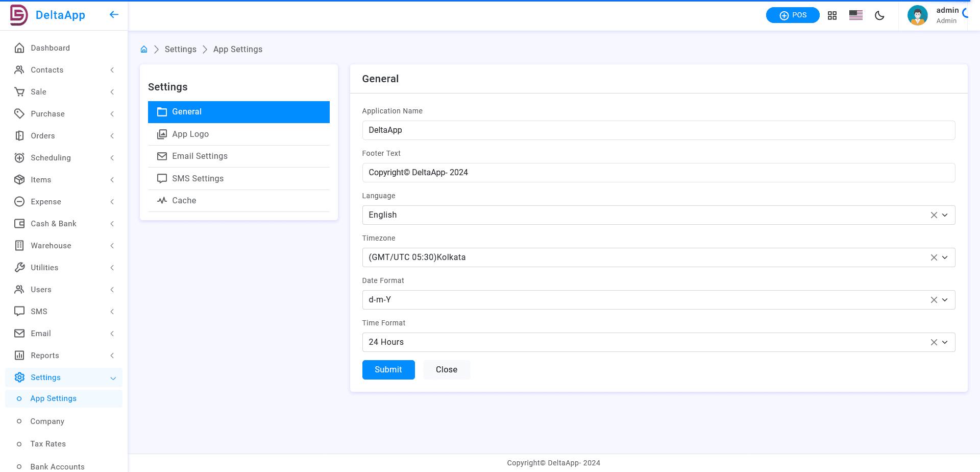This screenshot has height=472, width=980.
Task: Click the Submit button
Action: click(x=388, y=370)
